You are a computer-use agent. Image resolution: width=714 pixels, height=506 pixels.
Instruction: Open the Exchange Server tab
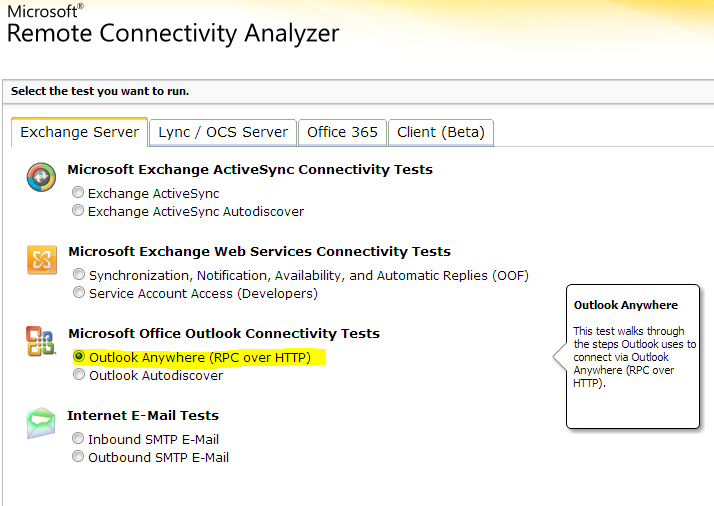click(80, 132)
